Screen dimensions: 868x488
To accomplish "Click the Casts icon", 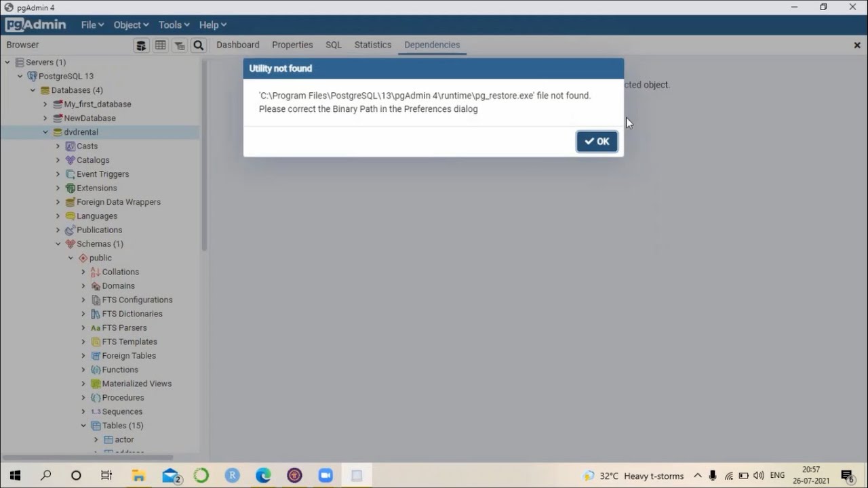I will tap(70, 146).
